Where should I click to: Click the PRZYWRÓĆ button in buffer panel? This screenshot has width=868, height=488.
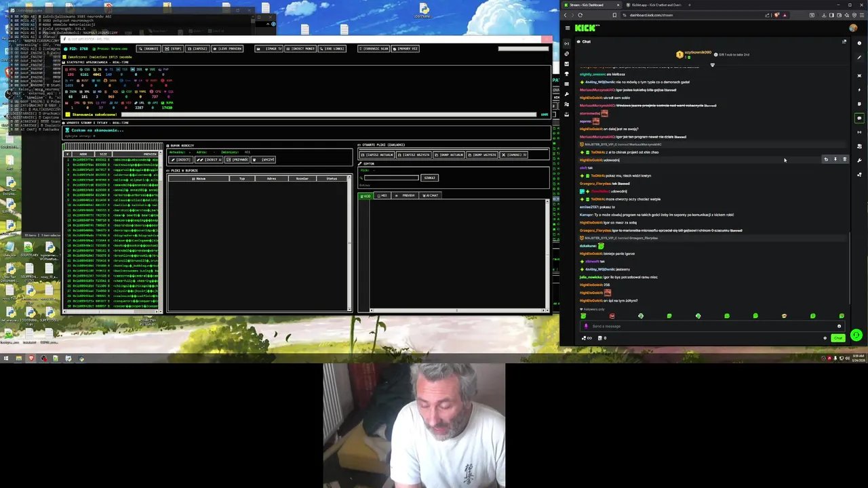pos(237,160)
